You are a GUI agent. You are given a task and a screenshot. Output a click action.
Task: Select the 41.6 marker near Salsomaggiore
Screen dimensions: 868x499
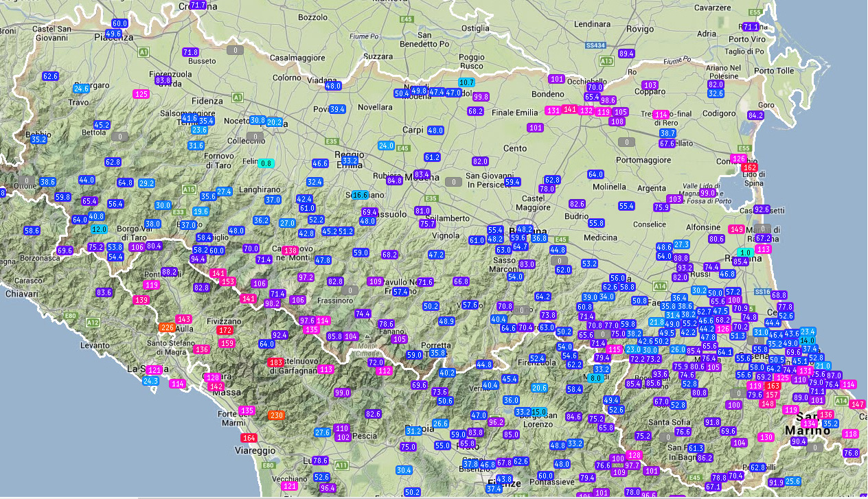pos(190,118)
